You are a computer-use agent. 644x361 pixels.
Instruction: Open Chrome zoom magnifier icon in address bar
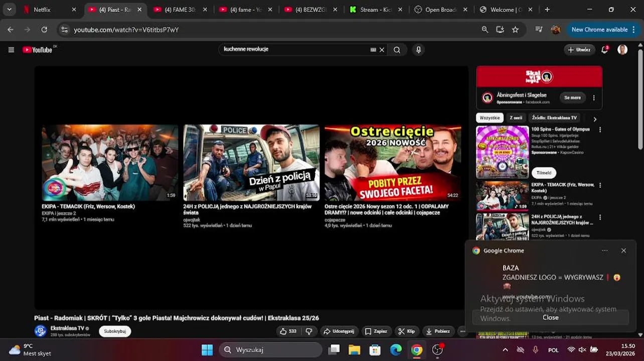coord(485,30)
